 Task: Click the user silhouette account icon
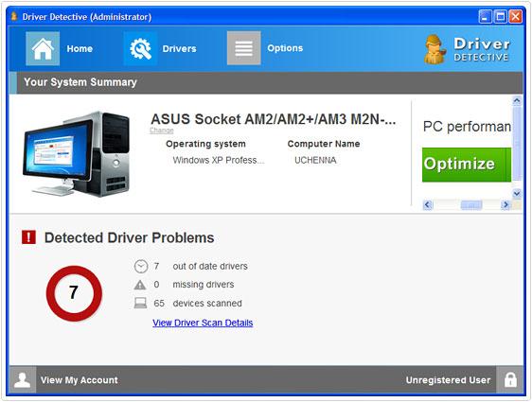point(23,379)
